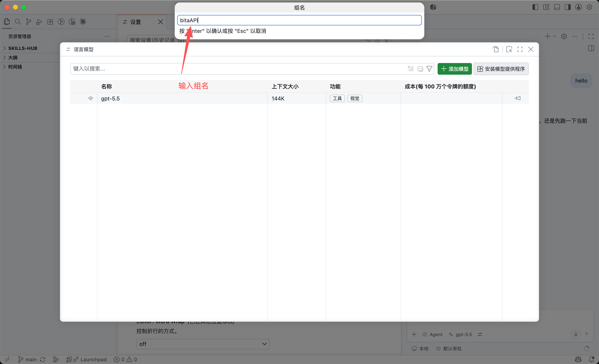Open the Extensions icon

(x=50, y=22)
